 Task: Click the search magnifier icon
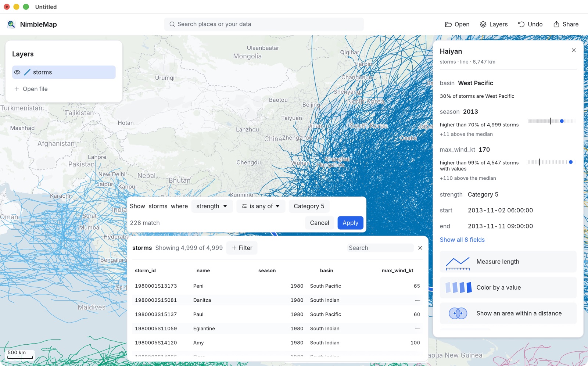[x=172, y=24]
